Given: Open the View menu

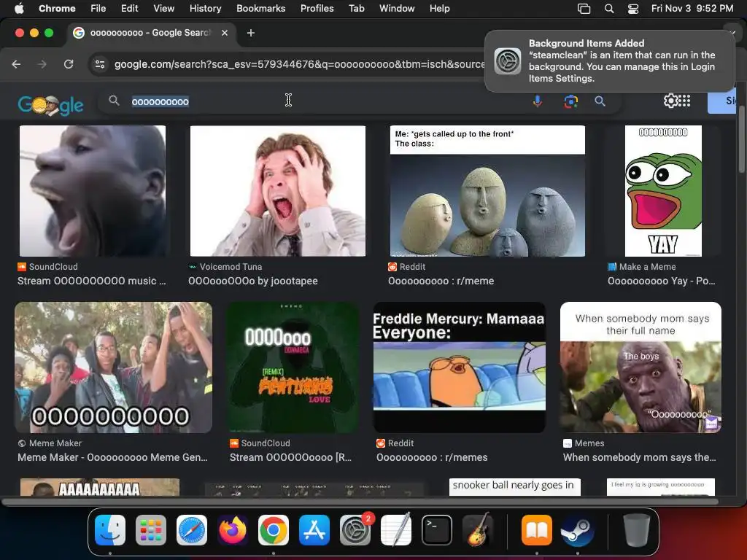Looking at the screenshot, I should coord(164,8).
